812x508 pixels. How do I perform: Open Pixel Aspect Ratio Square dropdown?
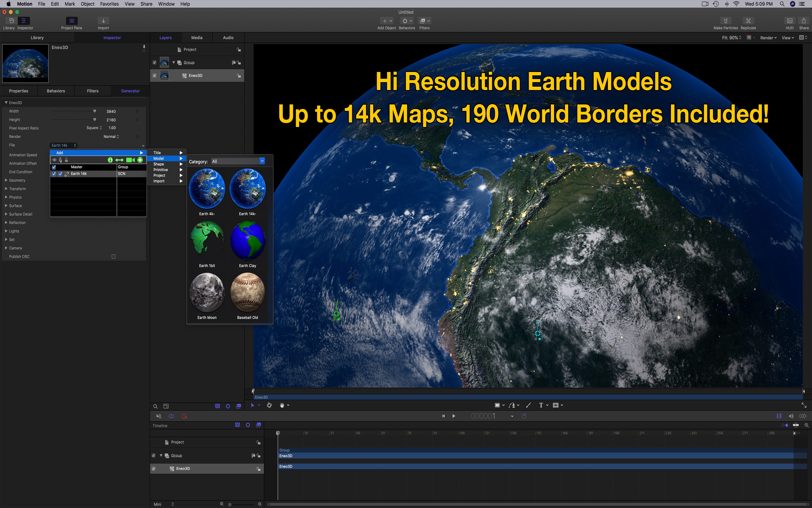(x=94, y=128)
